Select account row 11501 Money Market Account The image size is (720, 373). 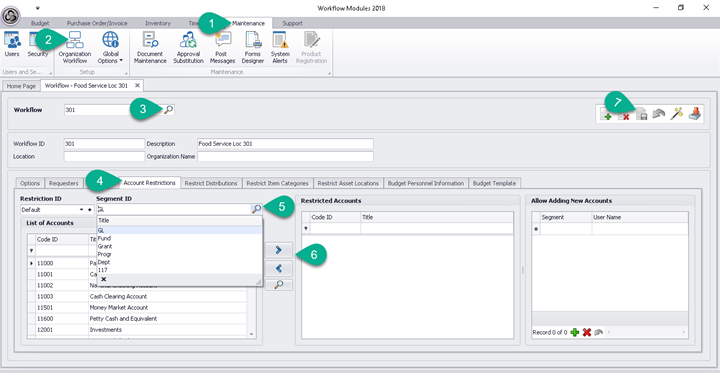coord(137,308)
